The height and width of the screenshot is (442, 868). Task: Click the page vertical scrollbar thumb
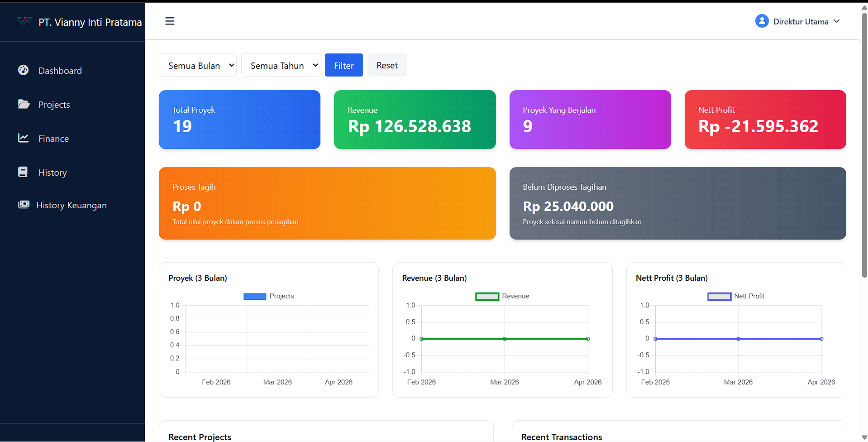(864, 145)
